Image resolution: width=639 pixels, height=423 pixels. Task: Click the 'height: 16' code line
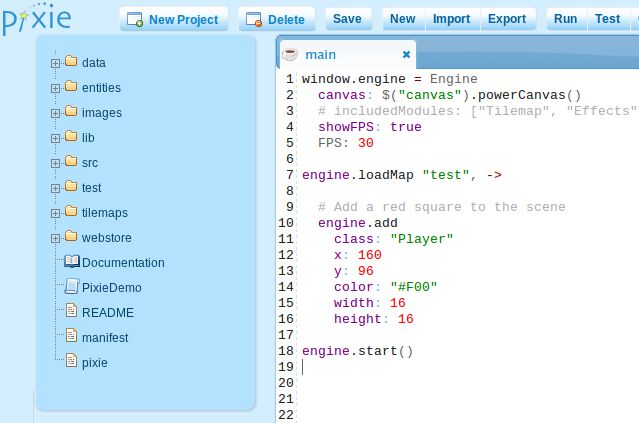[374, 319]
